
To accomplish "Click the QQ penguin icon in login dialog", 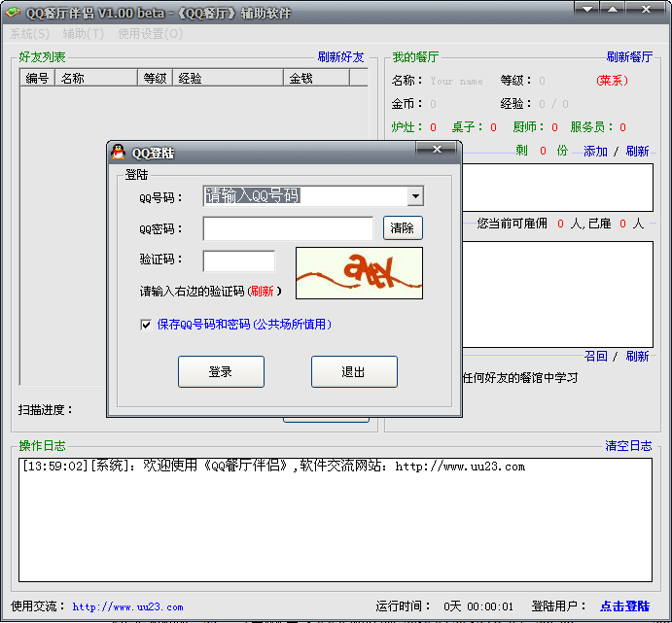I will tap(118, 152).
